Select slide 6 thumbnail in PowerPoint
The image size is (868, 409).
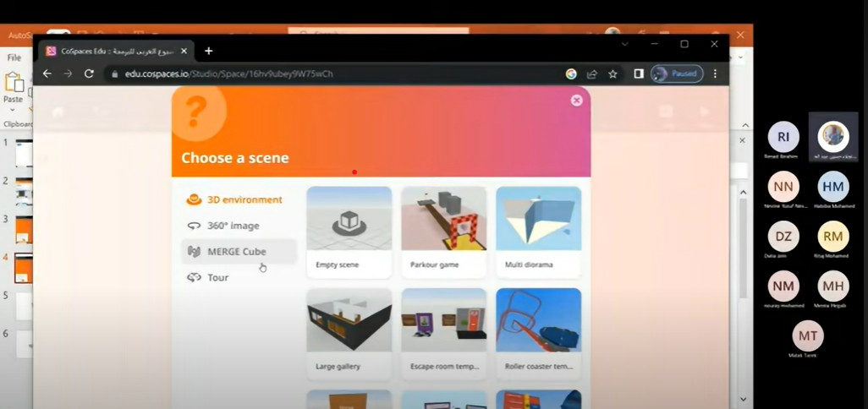[23, 344]
